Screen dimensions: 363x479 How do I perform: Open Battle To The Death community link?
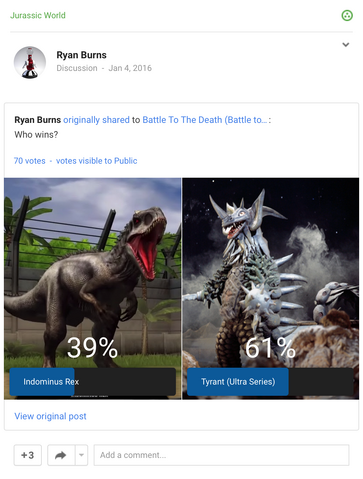point(205,120)
